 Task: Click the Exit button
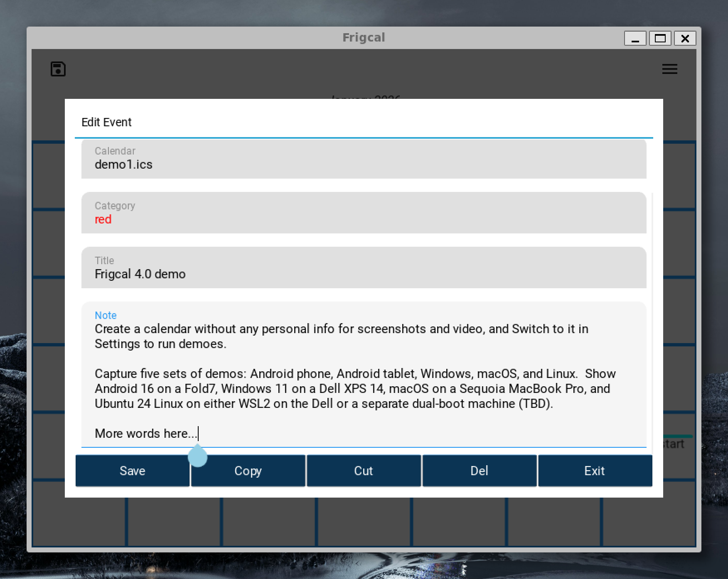click(595, 471)
